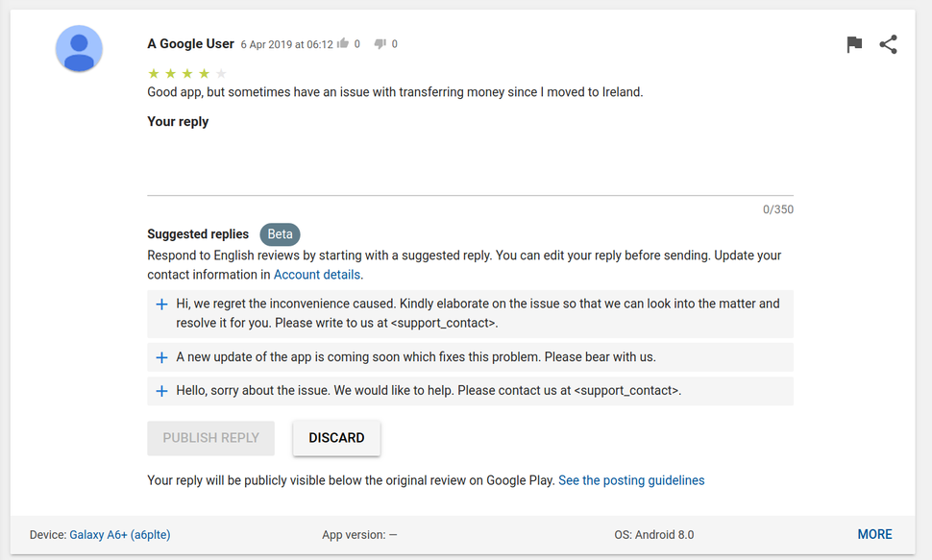
Task: Flag this review for moderation
Action: (854, 43)
